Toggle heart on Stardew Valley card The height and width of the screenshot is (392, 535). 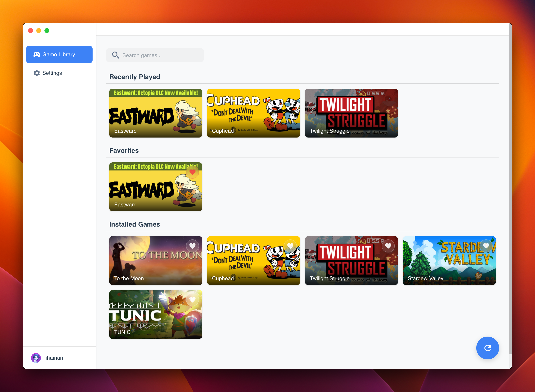pyautogui.click(x=486, y=246)
